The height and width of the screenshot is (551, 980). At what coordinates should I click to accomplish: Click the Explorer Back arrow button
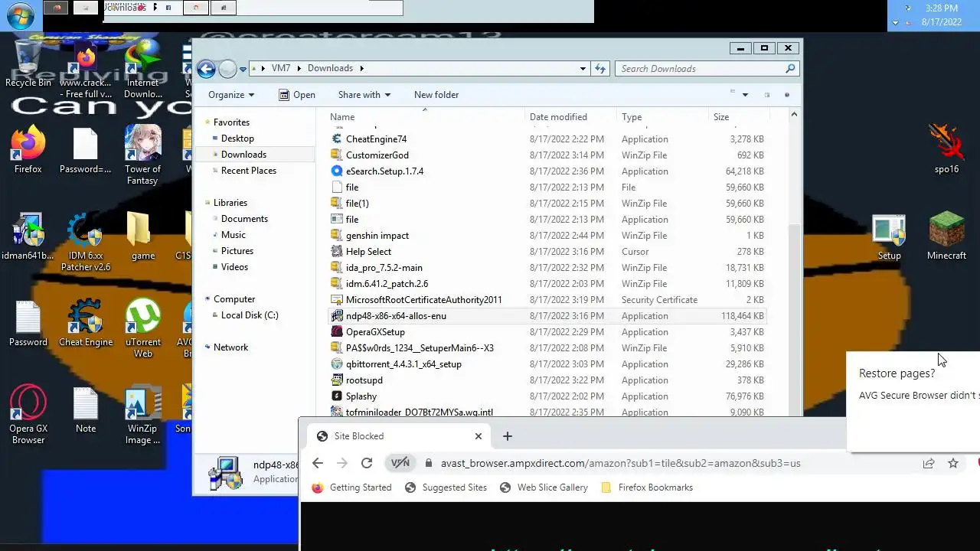pos(206,69)
